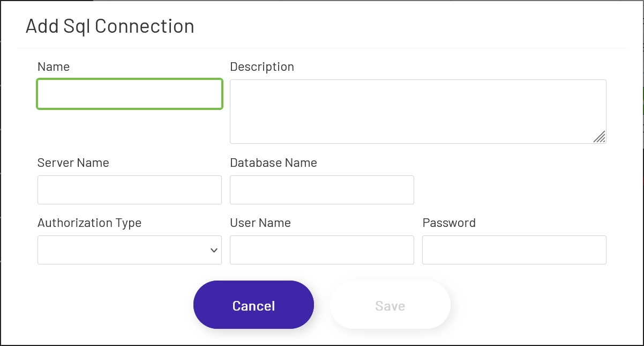Screen dimensions: 644x346
Task: Click the Database Name label
Action: coord(273,163)
